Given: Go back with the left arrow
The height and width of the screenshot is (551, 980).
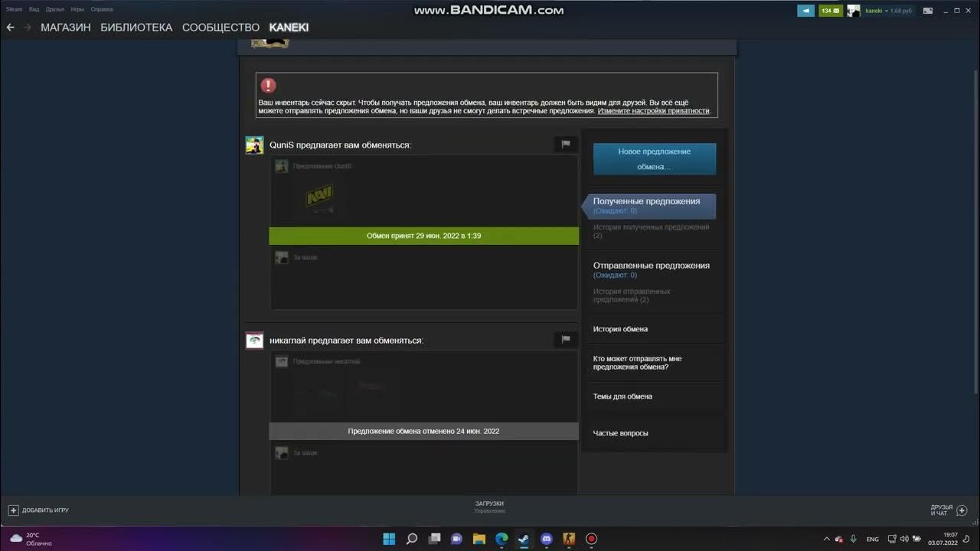Looking at the screenshot, I should [10, 27].
